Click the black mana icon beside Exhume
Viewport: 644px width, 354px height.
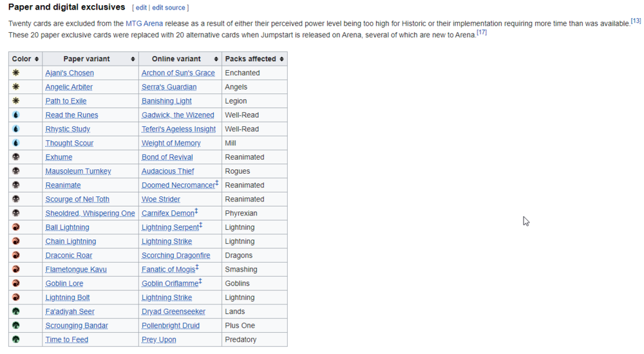(15, 157)
